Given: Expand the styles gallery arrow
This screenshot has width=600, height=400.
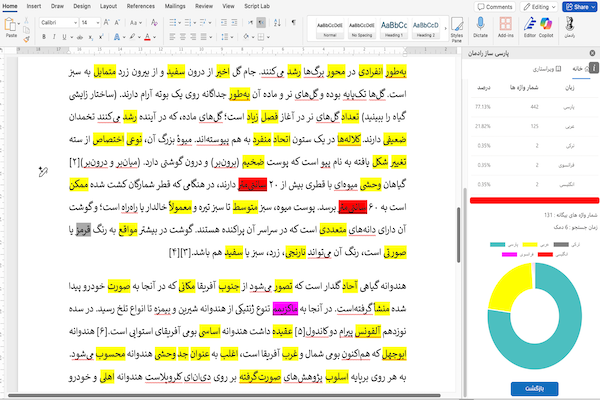Looking at the screenshot, I should pyautogui.click(x=445, y=28).
